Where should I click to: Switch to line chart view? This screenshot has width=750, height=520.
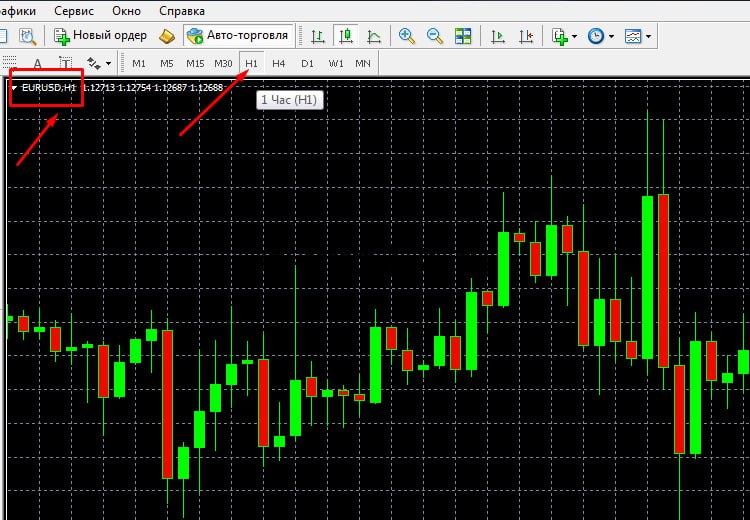(374, 36)
